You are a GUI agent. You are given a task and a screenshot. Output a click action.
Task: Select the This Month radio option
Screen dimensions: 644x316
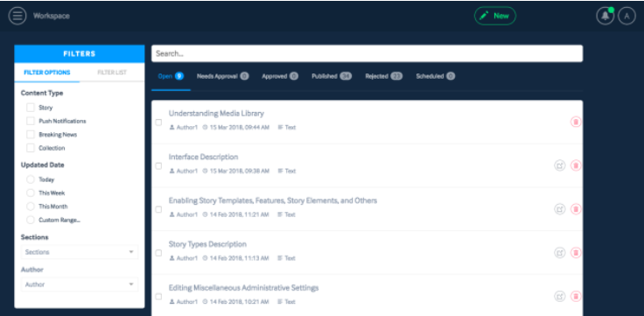click(31, 207)
